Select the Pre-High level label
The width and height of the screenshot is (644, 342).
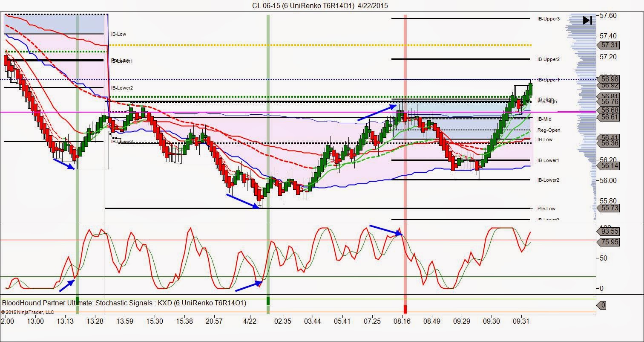(547, 101)
